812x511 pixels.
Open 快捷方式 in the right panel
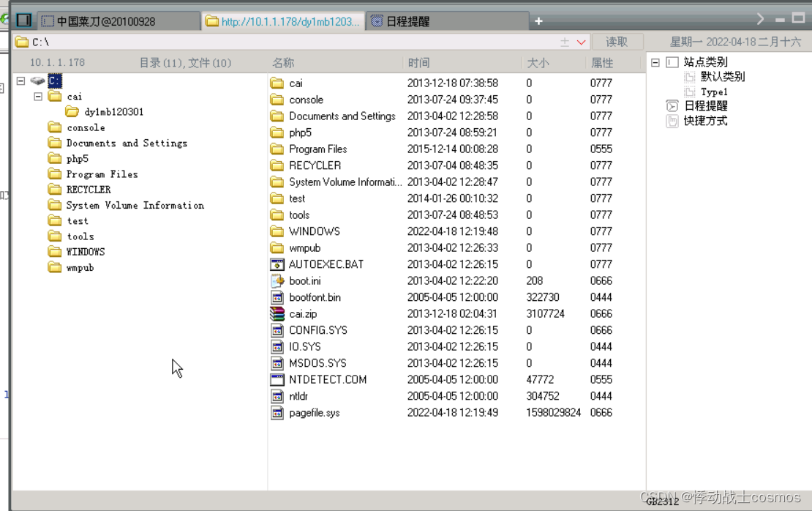pyautogui.click(x=706, y=122)
